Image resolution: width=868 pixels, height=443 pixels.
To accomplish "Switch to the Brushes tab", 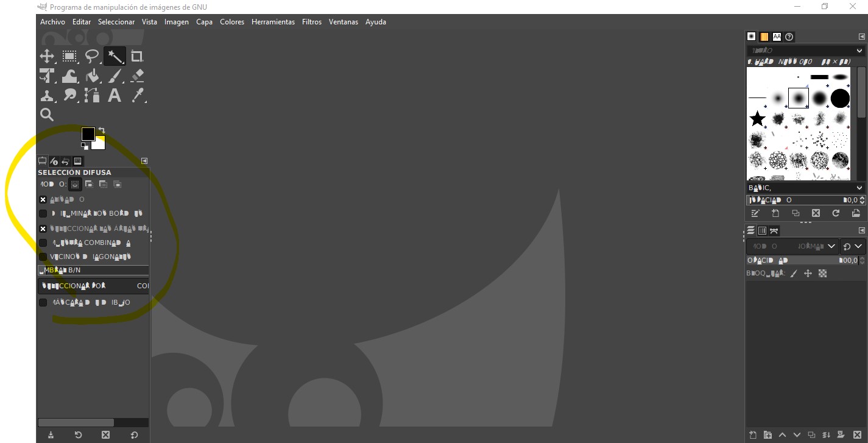I will coord(752,37).
